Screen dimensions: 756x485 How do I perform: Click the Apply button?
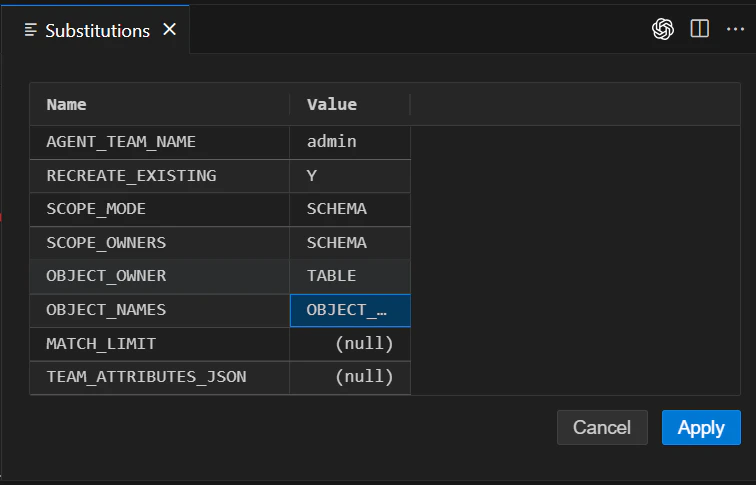click(x=701, y=427)
